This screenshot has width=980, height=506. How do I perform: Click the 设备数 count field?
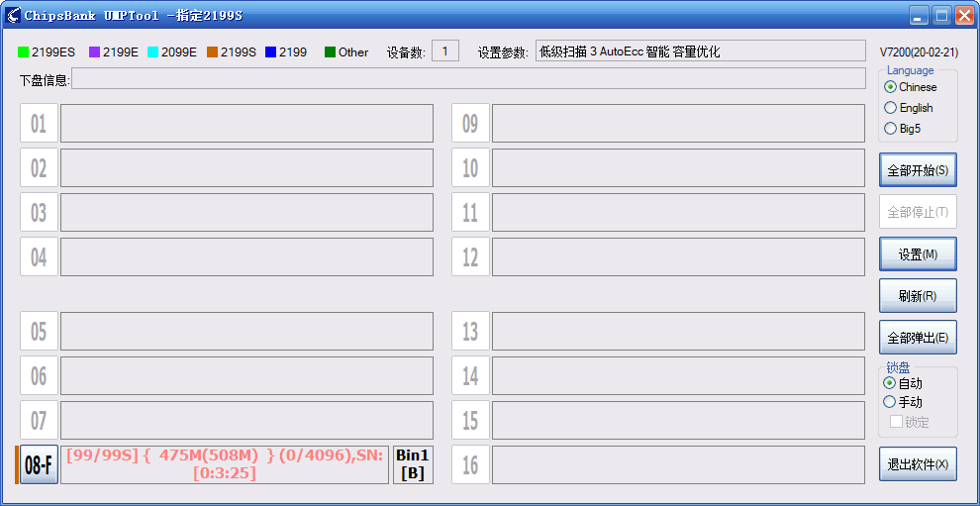(445, 51)
